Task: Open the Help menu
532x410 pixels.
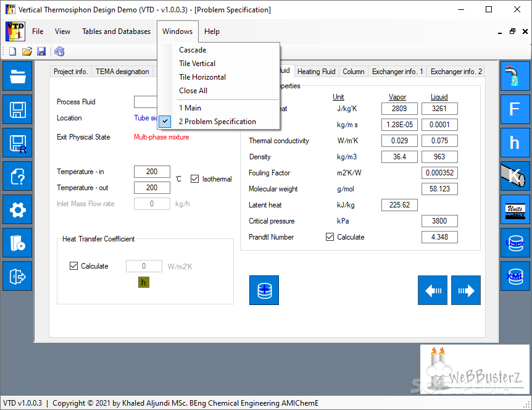Action: tap(212, 31)
